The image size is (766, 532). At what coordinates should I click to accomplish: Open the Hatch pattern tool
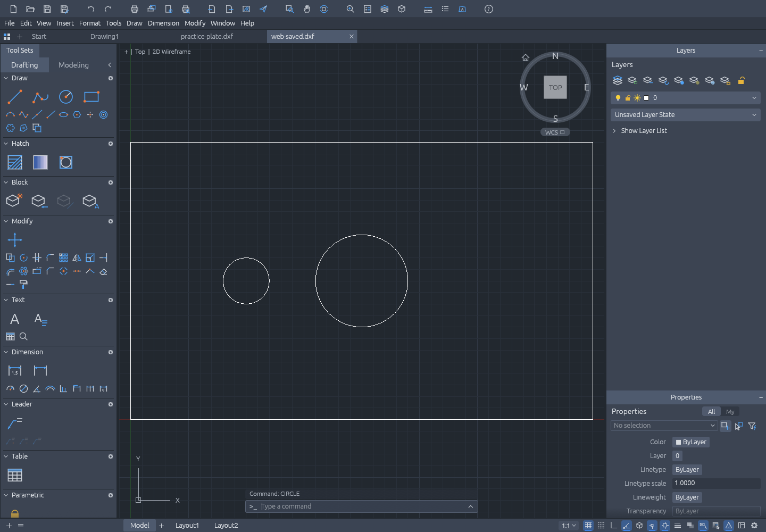click(15, 162)
